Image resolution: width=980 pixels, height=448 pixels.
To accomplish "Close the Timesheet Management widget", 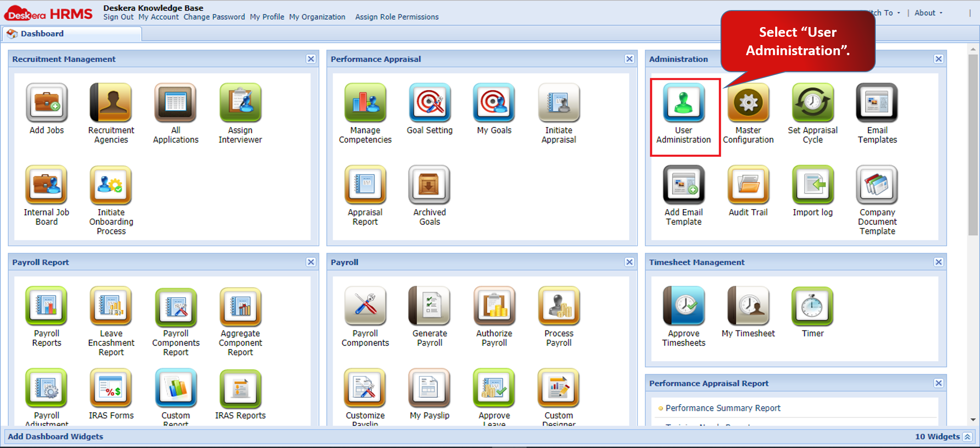I will (939, 262).
